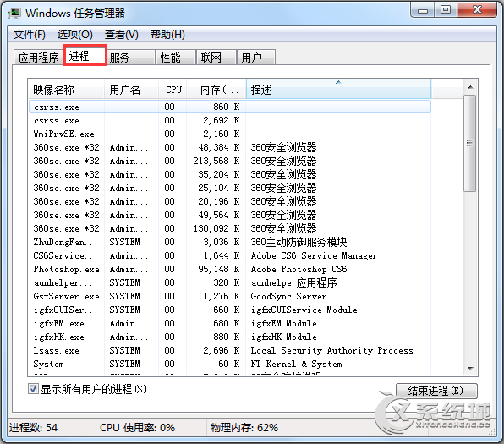Viewport: 504px width, 444px height.
Task: Sort by 映像名称 column header
Action: [66, 90]
